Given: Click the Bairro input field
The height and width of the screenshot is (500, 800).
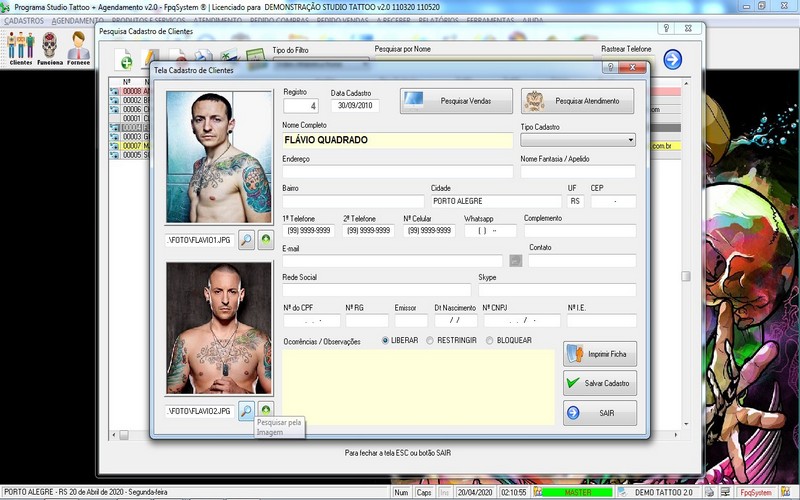Looking at the screenshot, I should [x=353, y=201].
